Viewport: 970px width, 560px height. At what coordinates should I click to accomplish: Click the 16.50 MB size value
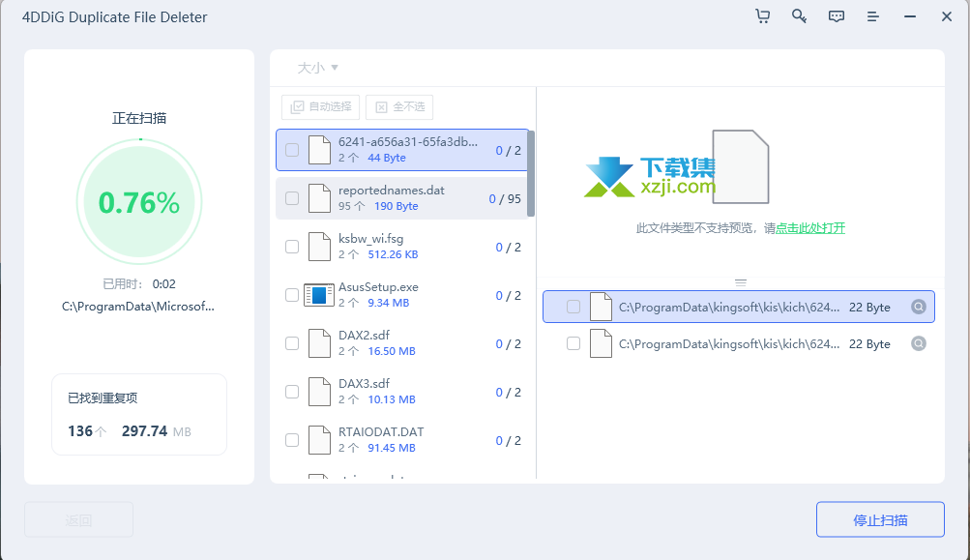click(392, 351)
